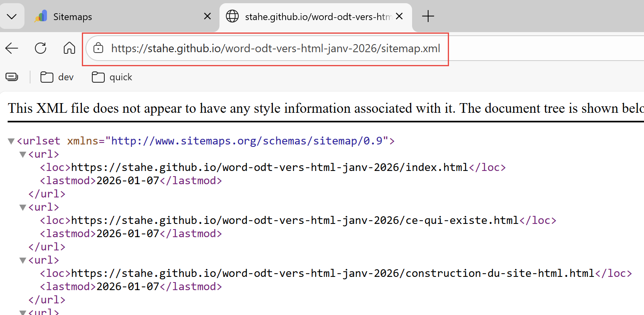Collapse the url node containing construction-du-site-html.html
644x315 pixels.
click(23, 260)
